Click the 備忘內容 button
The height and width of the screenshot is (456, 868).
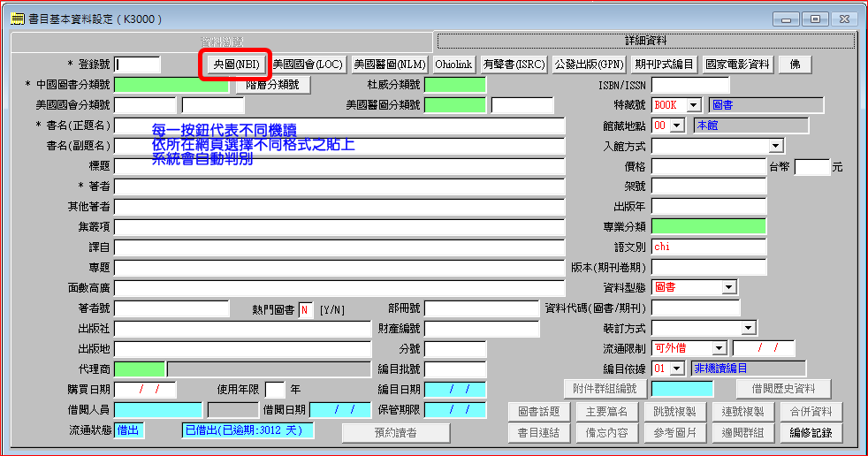(x=606, y=433)
